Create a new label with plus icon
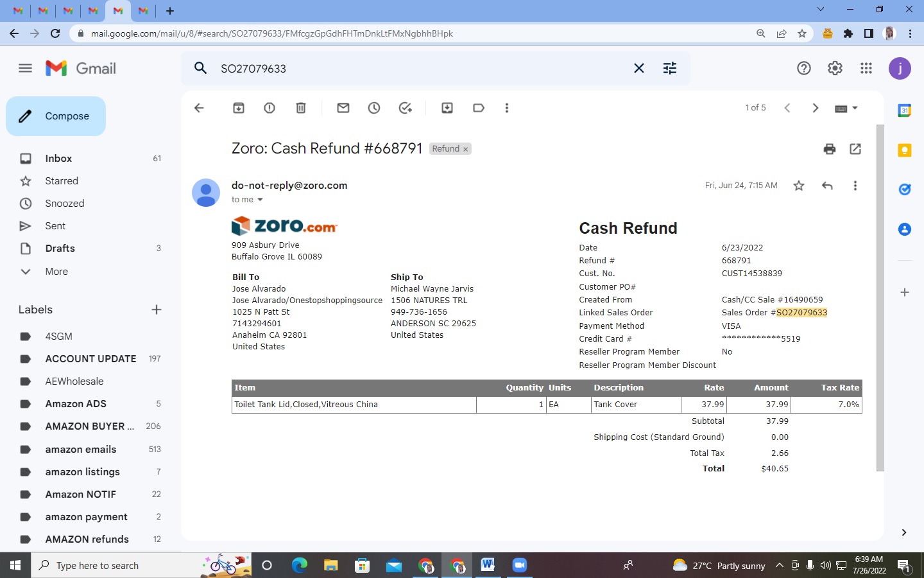The width and height of the screenshot is (924, 578). 157,310
